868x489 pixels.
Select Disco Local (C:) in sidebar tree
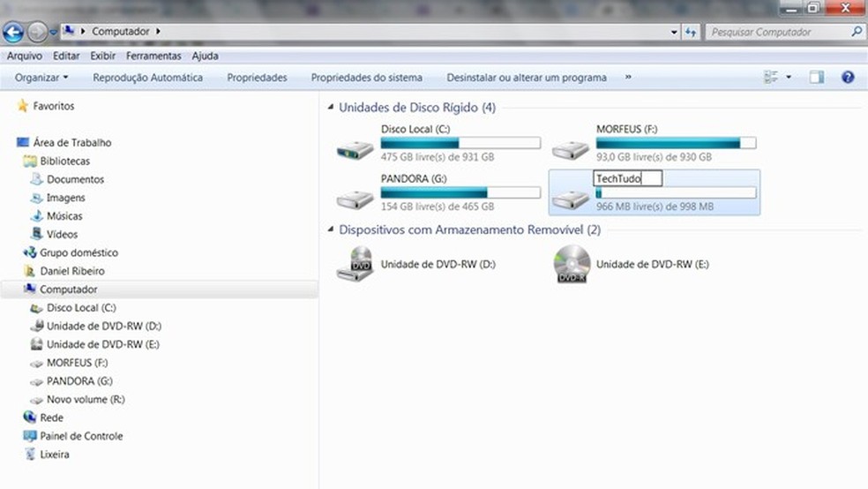pyautogui.click(x=81, y=307)
